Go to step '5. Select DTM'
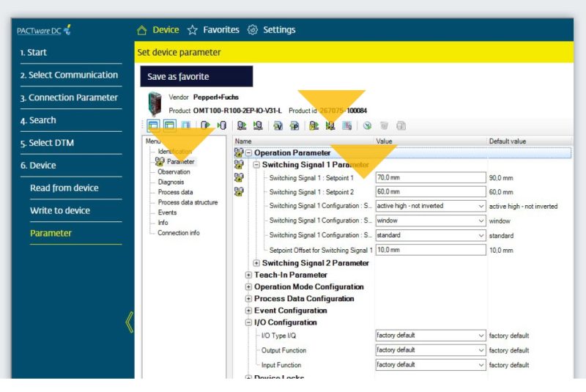Image resolution: width=586 pixels, height=392 pixels. 47,143
